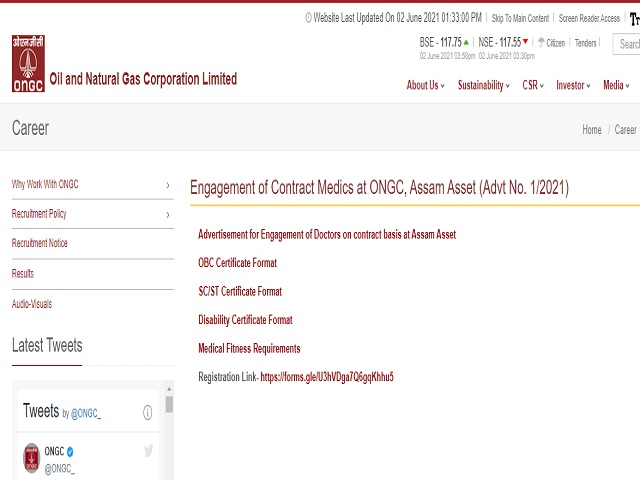
Task: Open the Investor dropdown menu
Action: (x=573, y=85)
